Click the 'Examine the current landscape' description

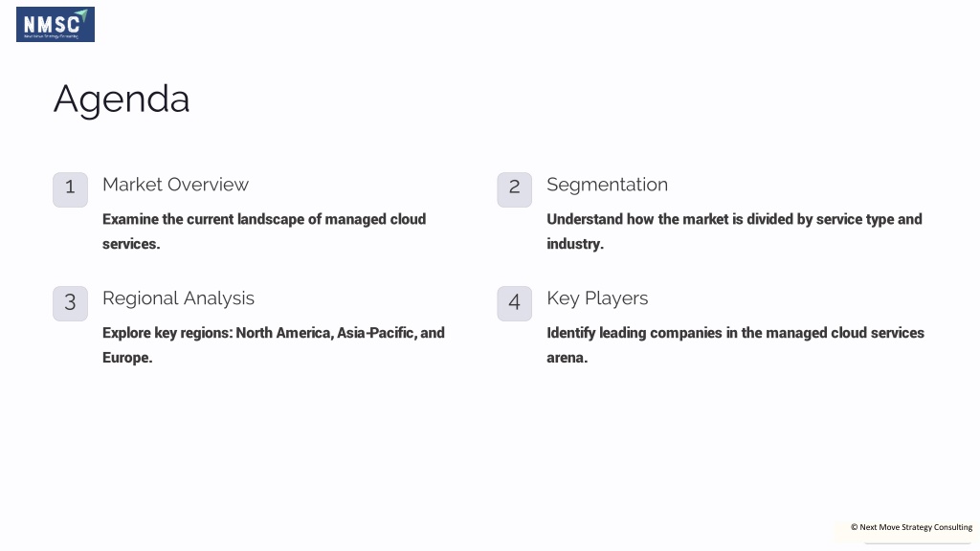pyautogui.click(x=264, y=231)
